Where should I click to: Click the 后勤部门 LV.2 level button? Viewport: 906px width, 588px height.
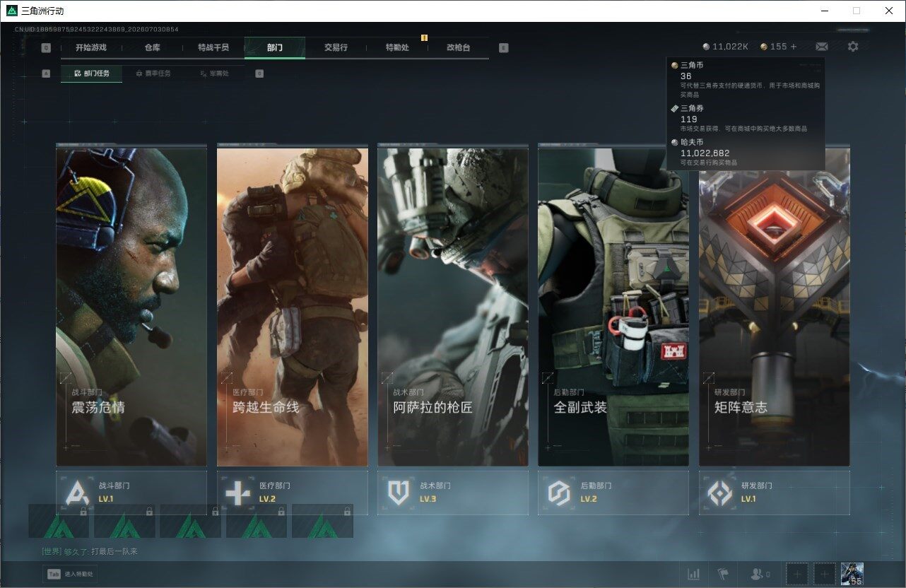pyautogui.click(x=613, y=493)
